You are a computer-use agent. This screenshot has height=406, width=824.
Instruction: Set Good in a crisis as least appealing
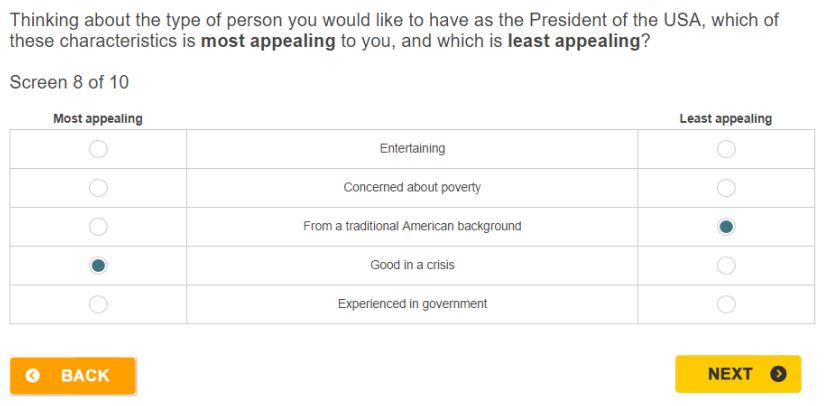click(x=726, y=266)
